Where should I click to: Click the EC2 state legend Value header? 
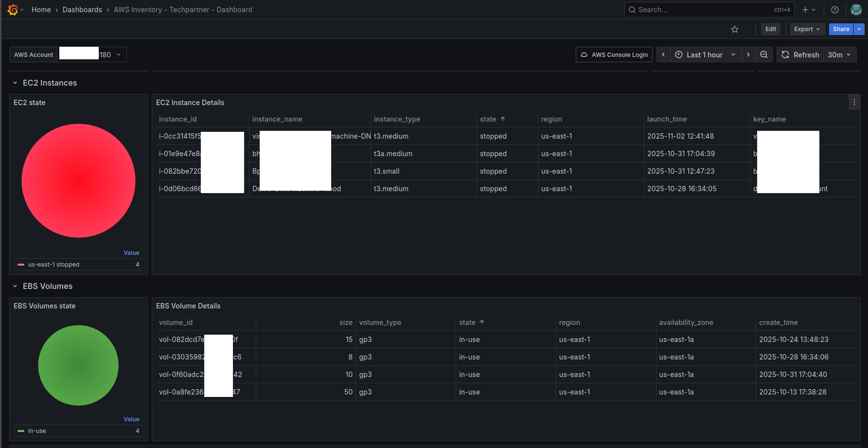(131, 253)
